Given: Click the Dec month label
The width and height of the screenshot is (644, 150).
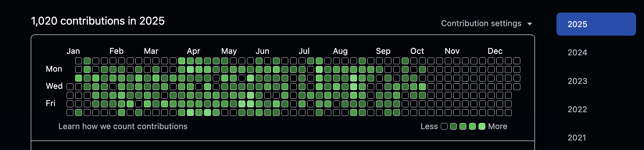Looking at the screenshot, I should click(x=495, y=51).
